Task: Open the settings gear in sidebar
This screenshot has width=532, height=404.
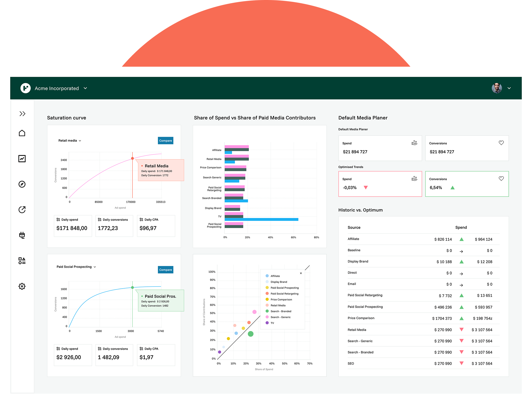Action: tap(22, 286)
